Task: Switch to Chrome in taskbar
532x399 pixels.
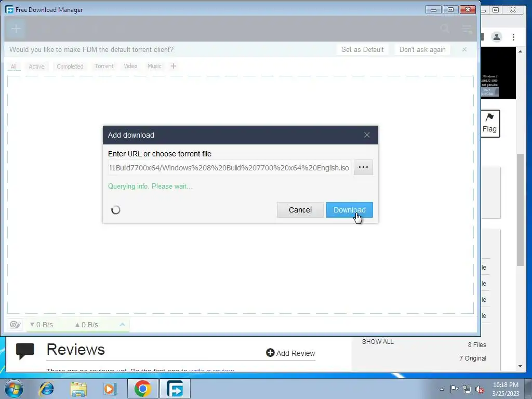Action: [x=143, y=389]
